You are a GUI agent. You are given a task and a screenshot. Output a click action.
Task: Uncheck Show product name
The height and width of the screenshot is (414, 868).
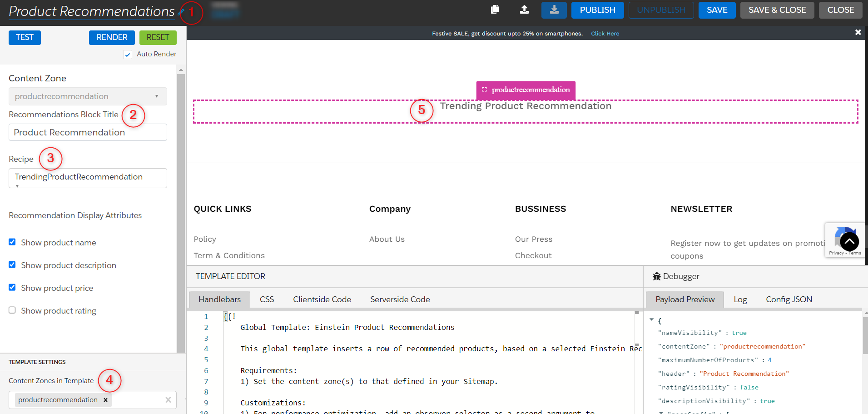click(12, 242)
